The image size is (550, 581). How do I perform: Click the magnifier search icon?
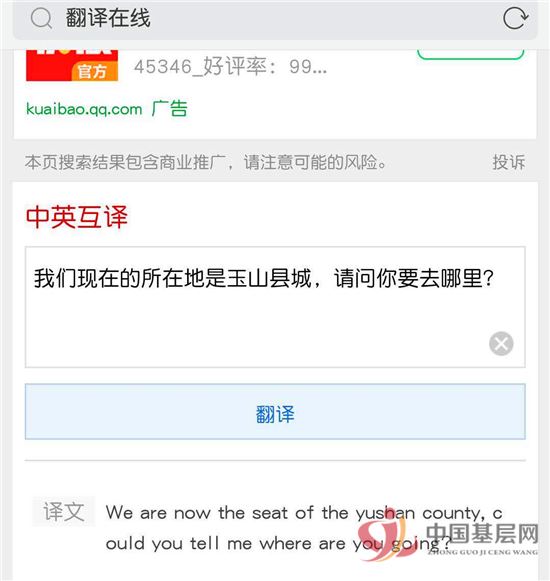[41, 18]
